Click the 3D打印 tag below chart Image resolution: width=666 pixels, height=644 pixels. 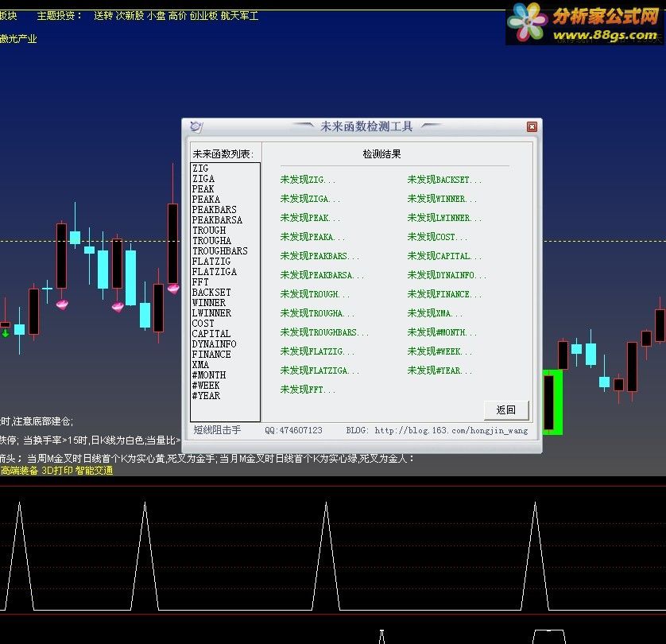pyautogui.click(x=57, y=471)
